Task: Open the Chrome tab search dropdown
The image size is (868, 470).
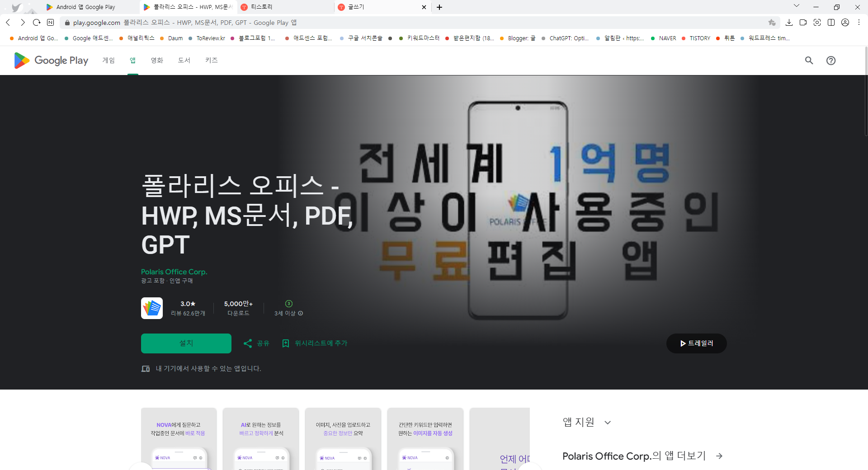Action: point(797,5)
